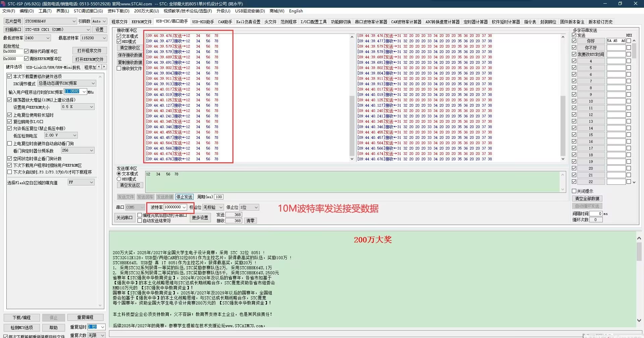This screenshot has height=338, width=644.
Task: Click the 清空全部数据 button
Action: [x=587, y=199]
